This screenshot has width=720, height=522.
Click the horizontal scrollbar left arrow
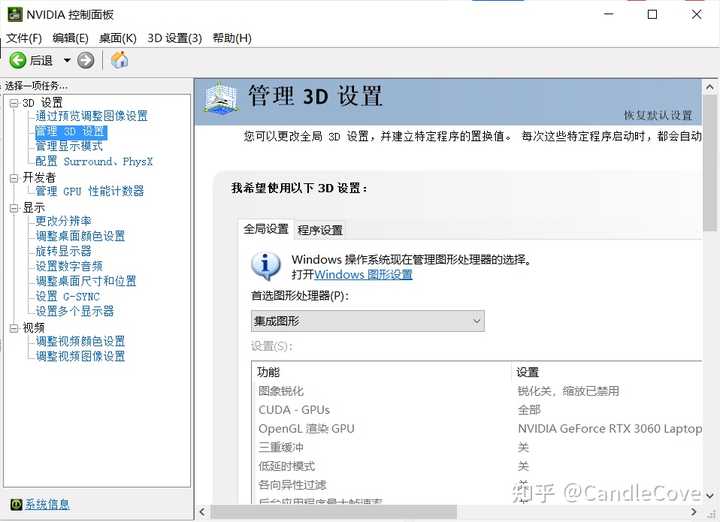pyautogui.click(x=202, y=512)
